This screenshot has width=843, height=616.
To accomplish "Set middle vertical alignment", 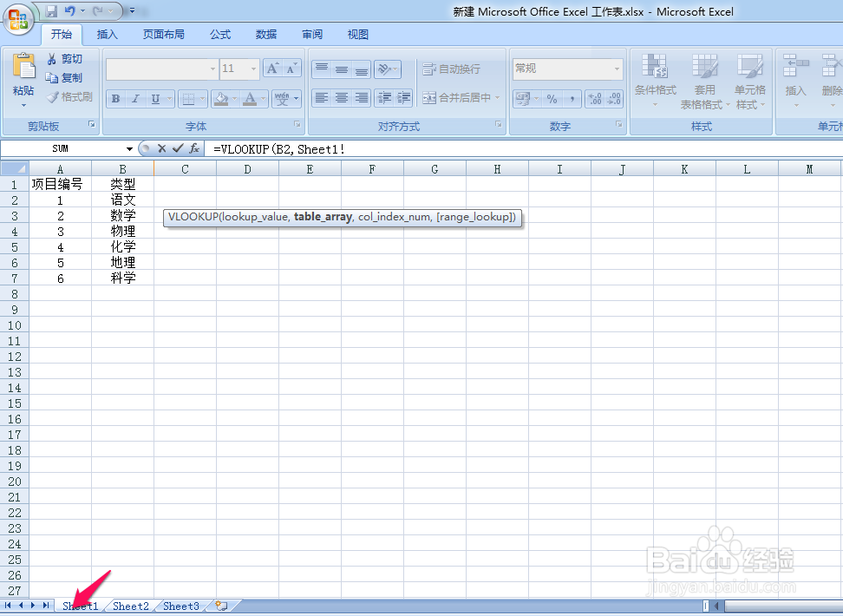I will (342, 69).
